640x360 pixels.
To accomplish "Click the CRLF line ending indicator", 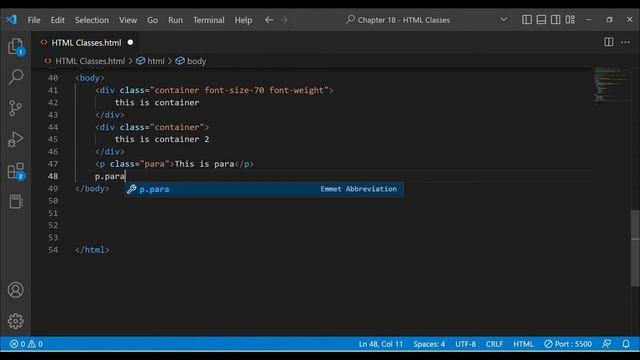I will [x=494, y=344].
